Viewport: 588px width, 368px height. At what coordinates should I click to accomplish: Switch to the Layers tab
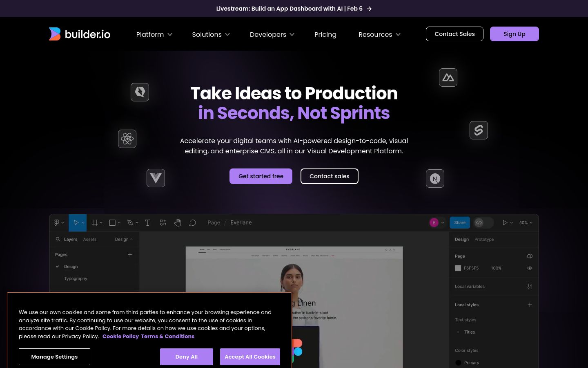(71, 239)
